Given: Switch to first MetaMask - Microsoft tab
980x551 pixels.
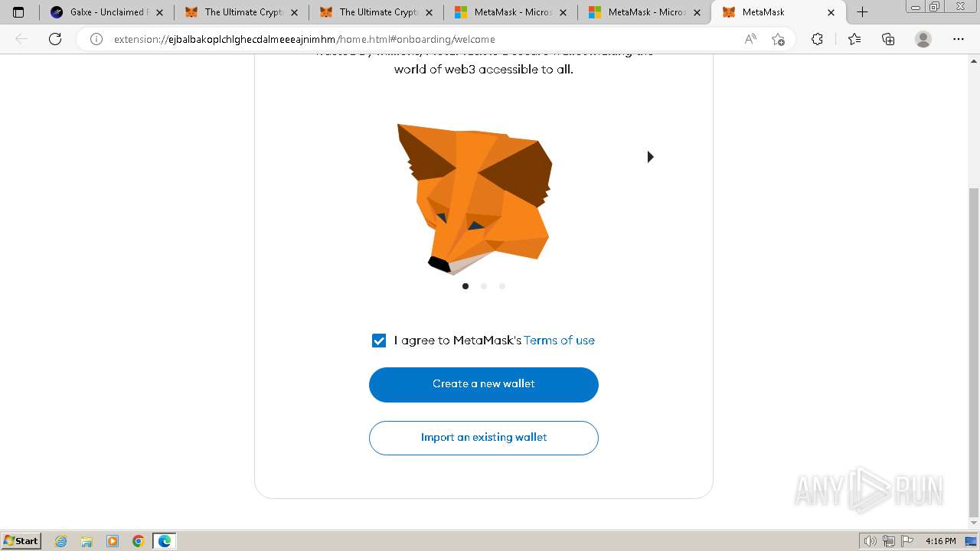Looking at the screenshot, I should pos(511,12).
